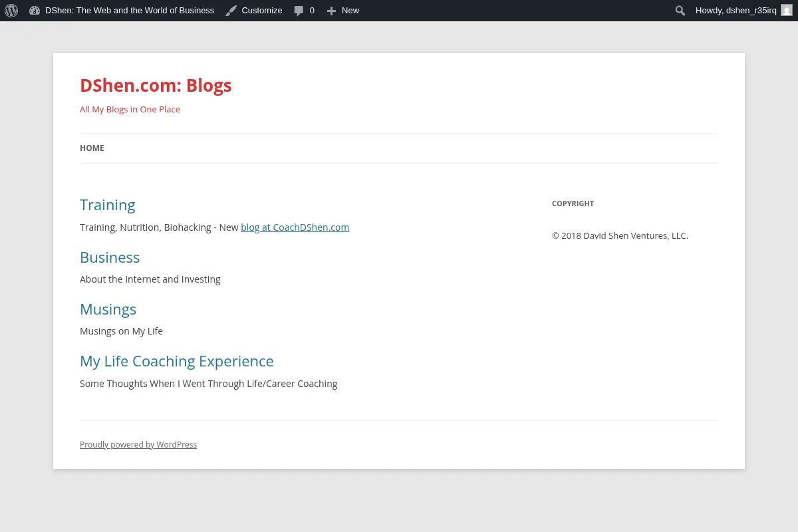The height and width of the screenshot is (532, 798).
Task: Click 'Training, Nutrition, Biohacking - New' text
Action: [x=159, y=227]
